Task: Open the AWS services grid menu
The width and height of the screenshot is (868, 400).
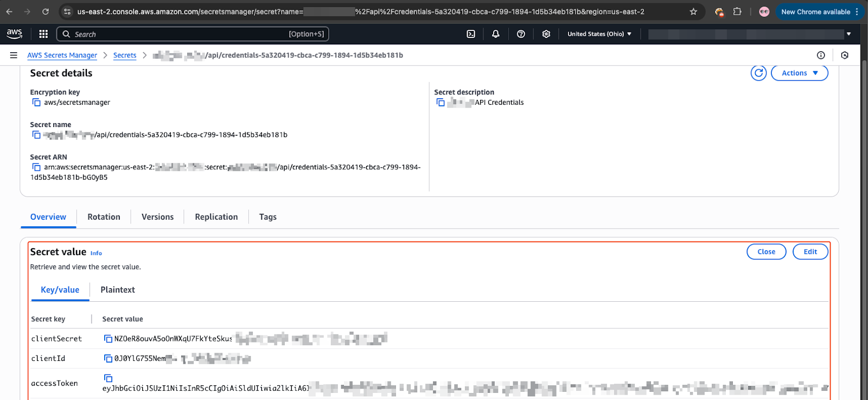Action: click(43, 34)
